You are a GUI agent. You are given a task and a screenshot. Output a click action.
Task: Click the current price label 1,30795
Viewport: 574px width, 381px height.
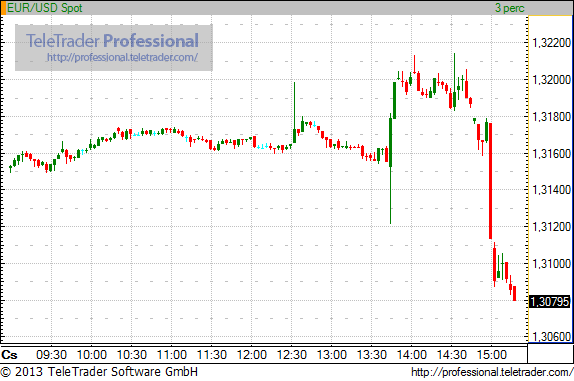[550, 302]
